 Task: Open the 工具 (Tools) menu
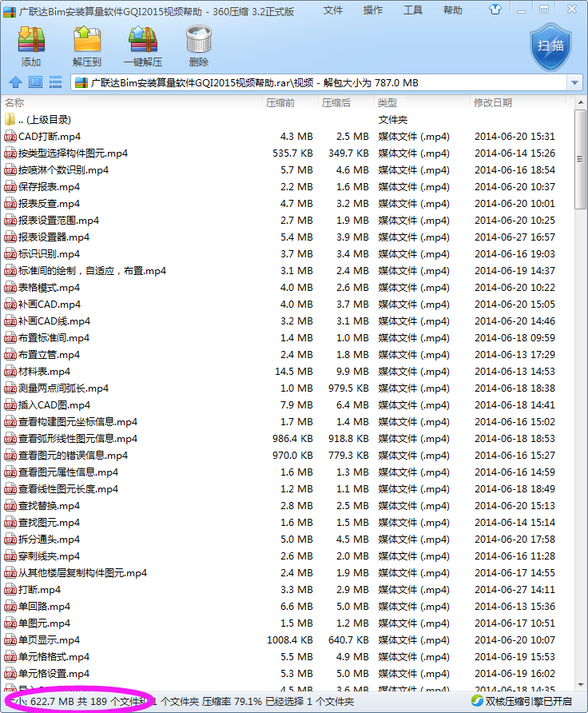pos(412,10)
